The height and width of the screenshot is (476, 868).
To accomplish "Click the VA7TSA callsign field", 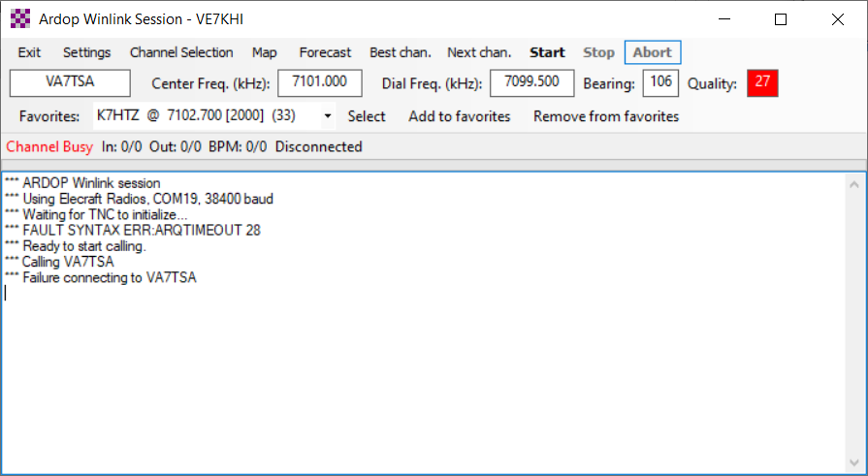I will [x=70, y=83].
